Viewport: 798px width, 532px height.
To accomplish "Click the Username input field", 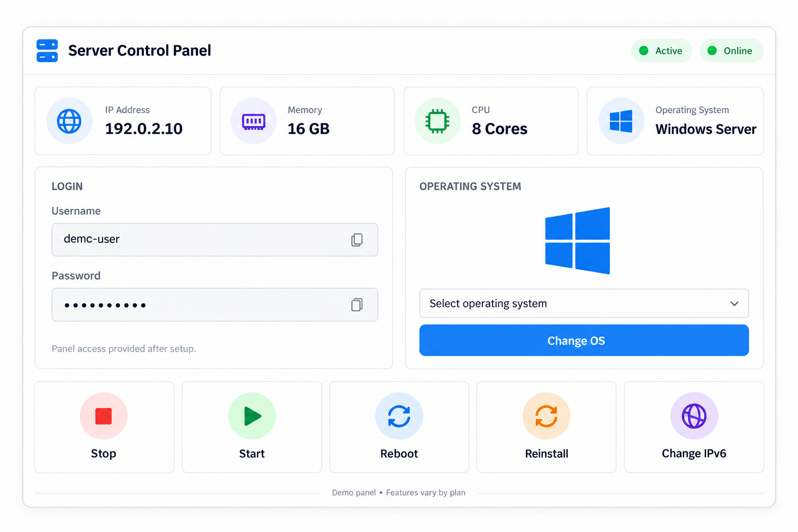I will (215, 240).
